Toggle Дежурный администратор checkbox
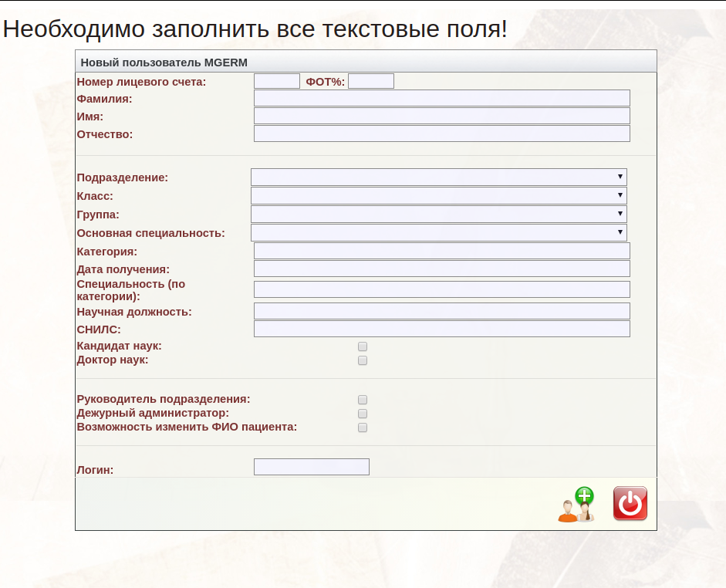Viewport: 726px width, 588px height. (x=363, y=414)
